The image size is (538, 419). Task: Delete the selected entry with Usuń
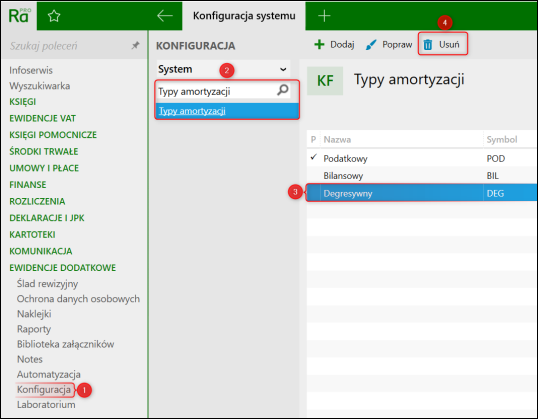442,45
